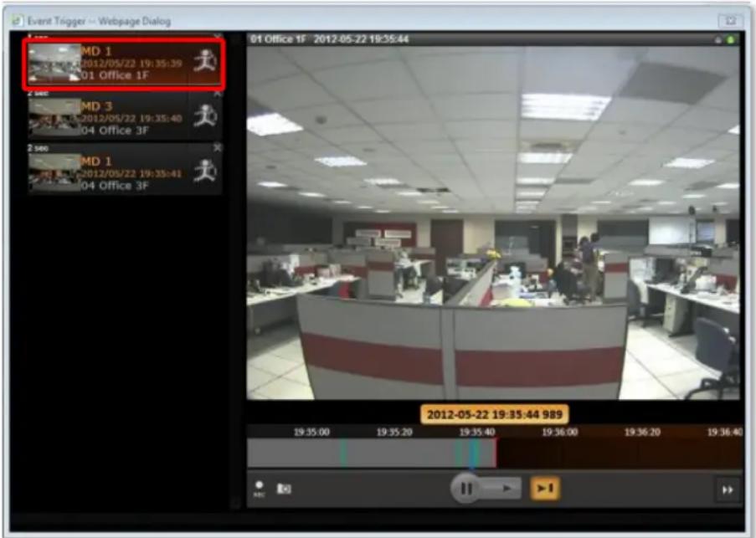Click the green status indicator above video
The image size is (756, 538).
tap(731, 39)
